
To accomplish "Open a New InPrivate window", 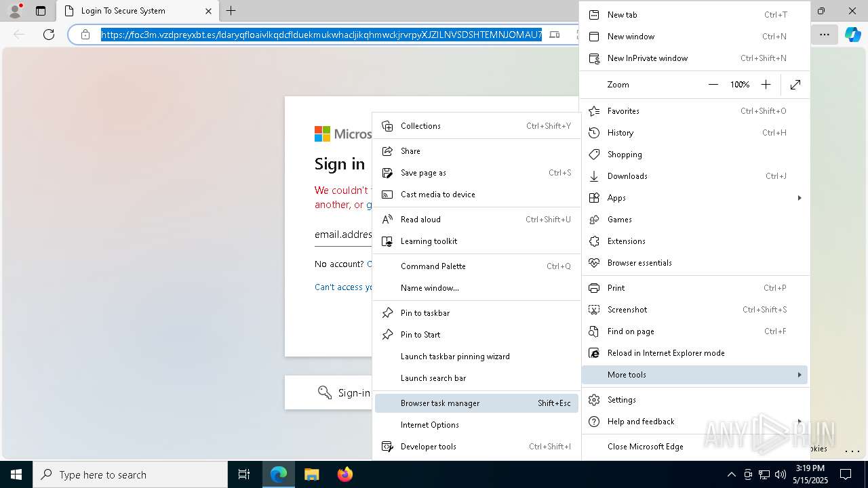I will point(695,58).
